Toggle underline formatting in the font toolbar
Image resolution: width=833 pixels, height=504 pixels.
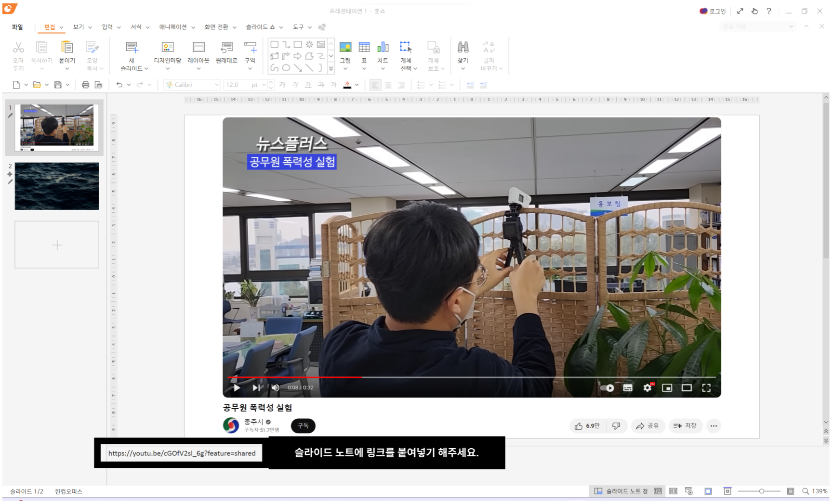tap(307, 85)
